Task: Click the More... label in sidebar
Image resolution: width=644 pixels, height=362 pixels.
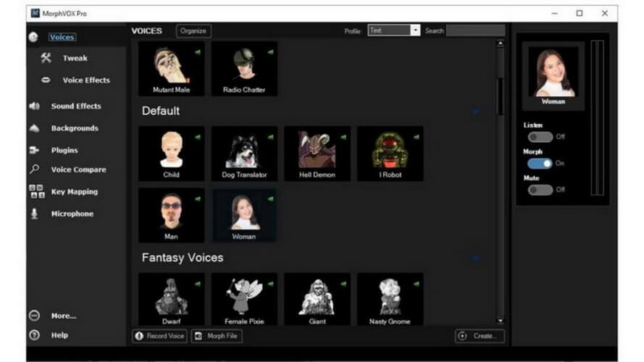Action: coord(64,316)
